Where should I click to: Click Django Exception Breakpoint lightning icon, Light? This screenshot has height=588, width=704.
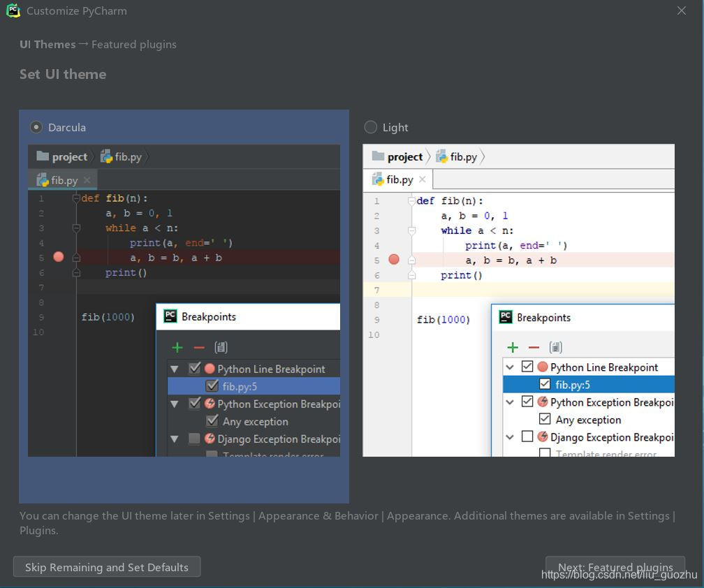[x=543, y=436]
